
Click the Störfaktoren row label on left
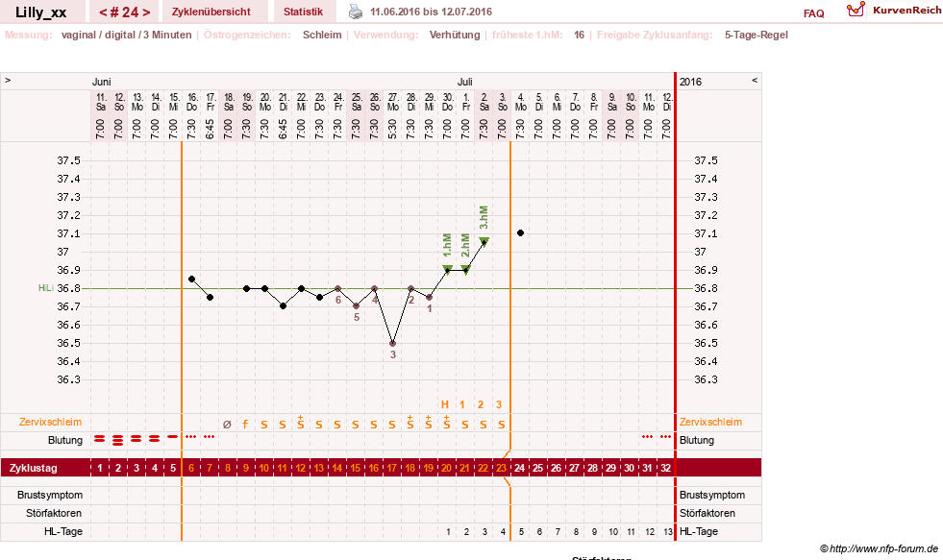tap(54, 513)
